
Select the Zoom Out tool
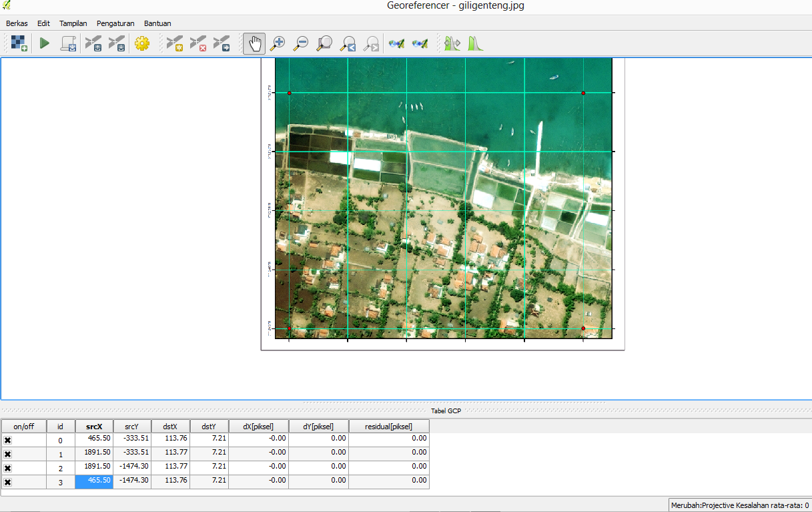pos(300,42)
